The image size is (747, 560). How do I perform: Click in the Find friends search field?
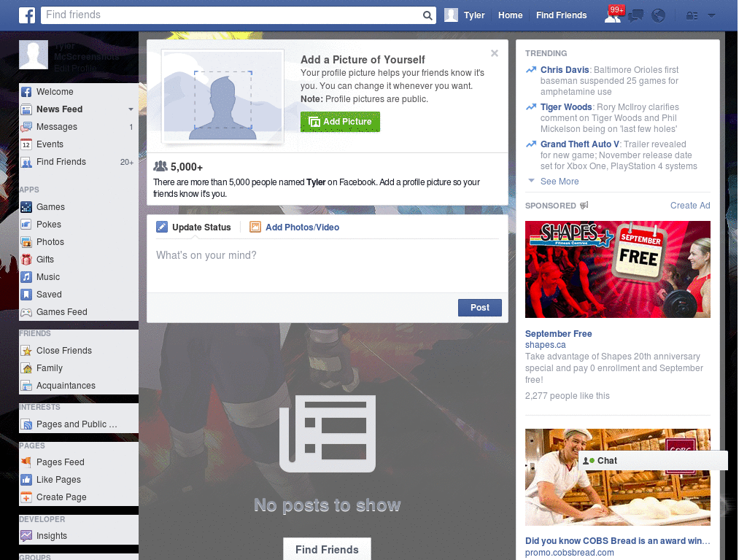pyautogui.click(x=233, y=15)
